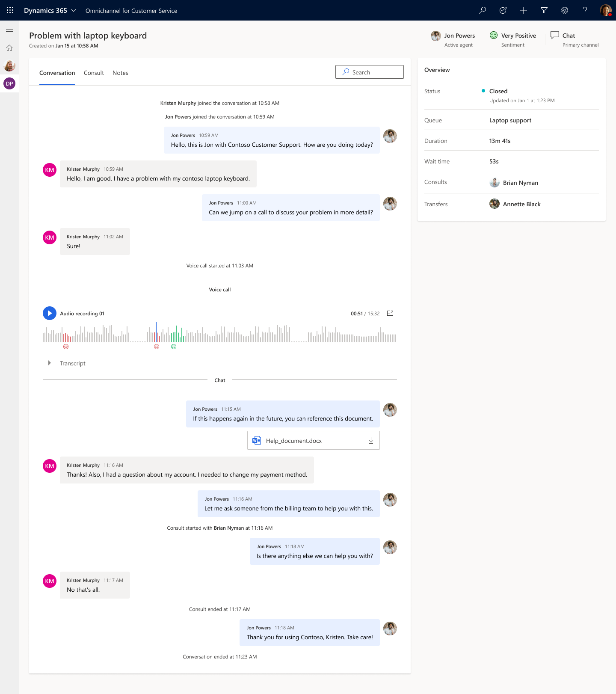
Task: Click the conversation Search field
Action: pos(370,72)
